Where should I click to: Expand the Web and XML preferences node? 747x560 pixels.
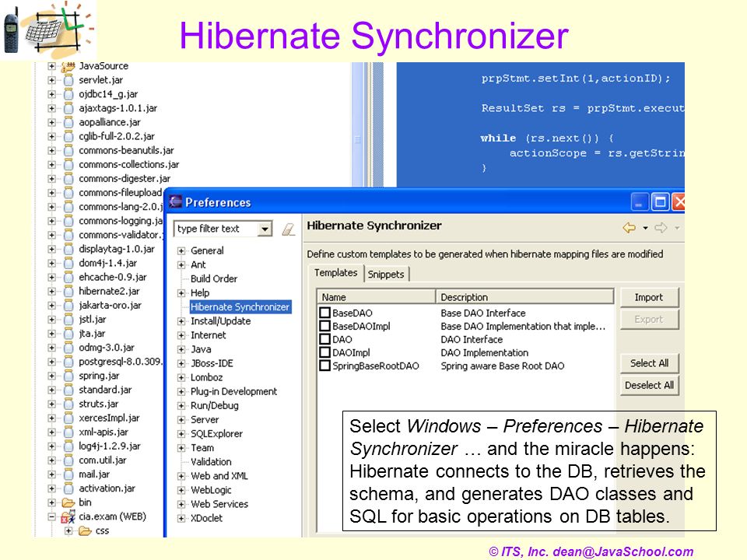pyautogui.click(x=181, y=476)
